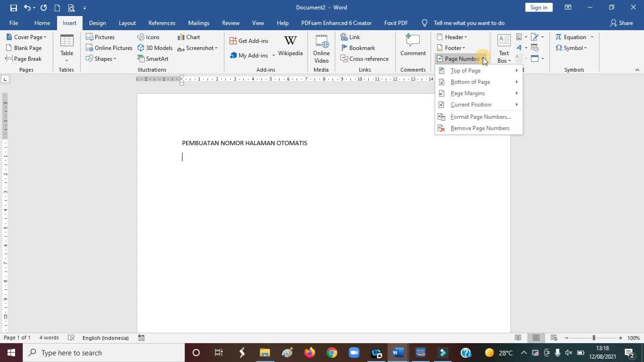Viewport: 644px width, 362px height.
Task: Open the 100% zoom level dialog
Action: click(x=634, y=338)
